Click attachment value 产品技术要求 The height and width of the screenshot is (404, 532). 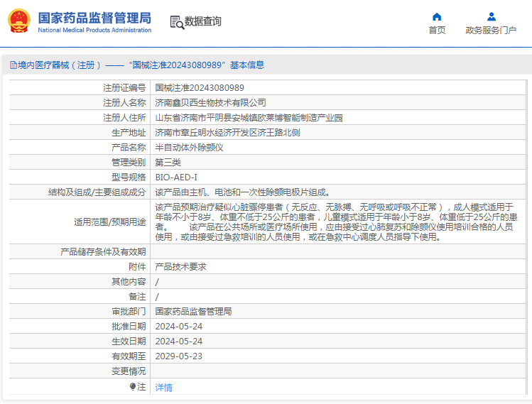pyautogui.click(x=180, y=267)
